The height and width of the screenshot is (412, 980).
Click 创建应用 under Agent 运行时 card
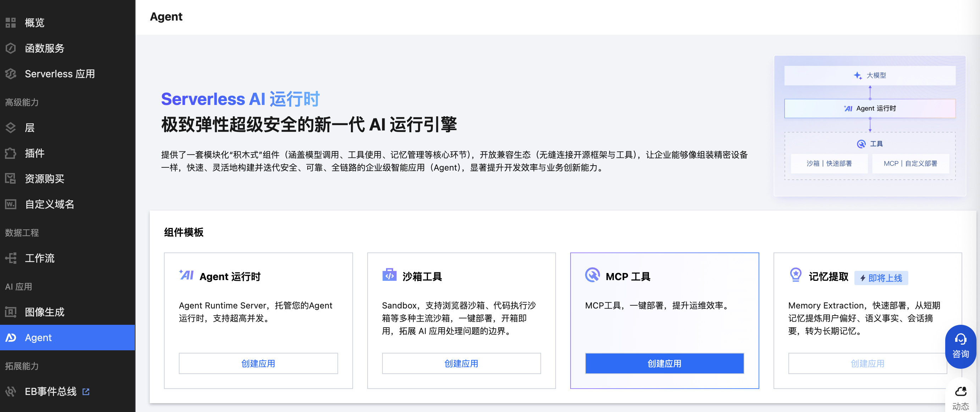[258, 363]
